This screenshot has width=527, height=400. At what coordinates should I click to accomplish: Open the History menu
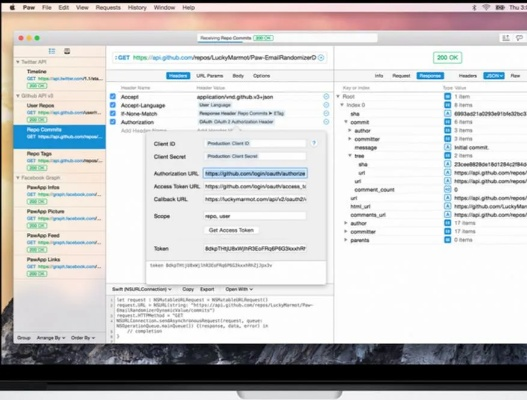click(x=137, y=7)
